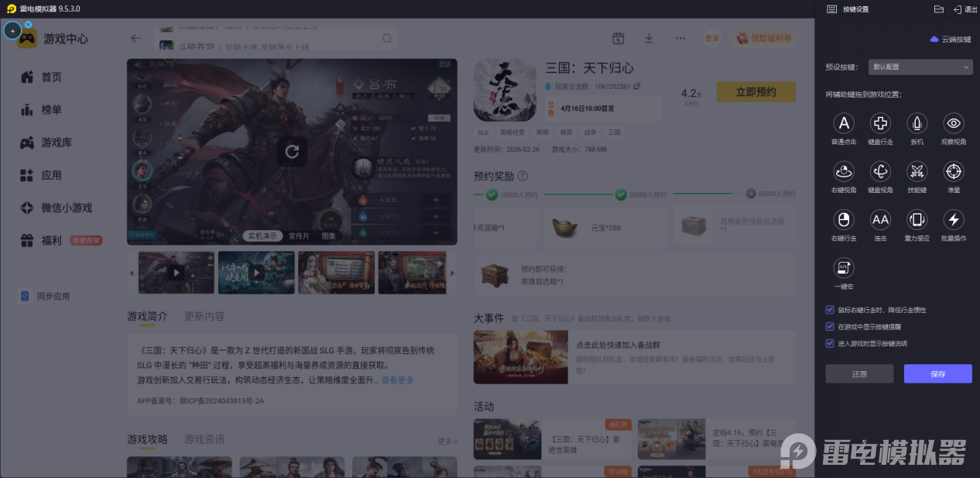
Task: Open the downloads arrow icon in toolbar
Action: click(649, 38)
